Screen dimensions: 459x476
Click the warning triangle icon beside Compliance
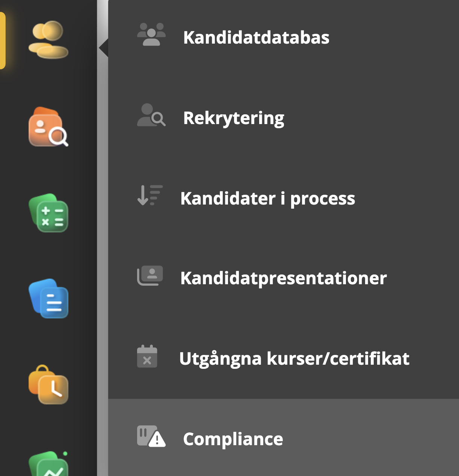(x=151, y=437)
